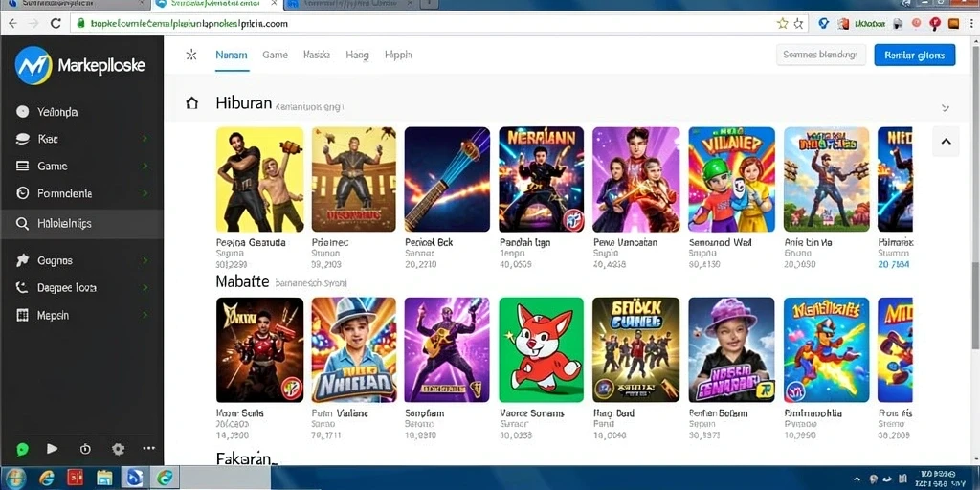Click the play icon in sidebar bottom bar

pos(53,448)
